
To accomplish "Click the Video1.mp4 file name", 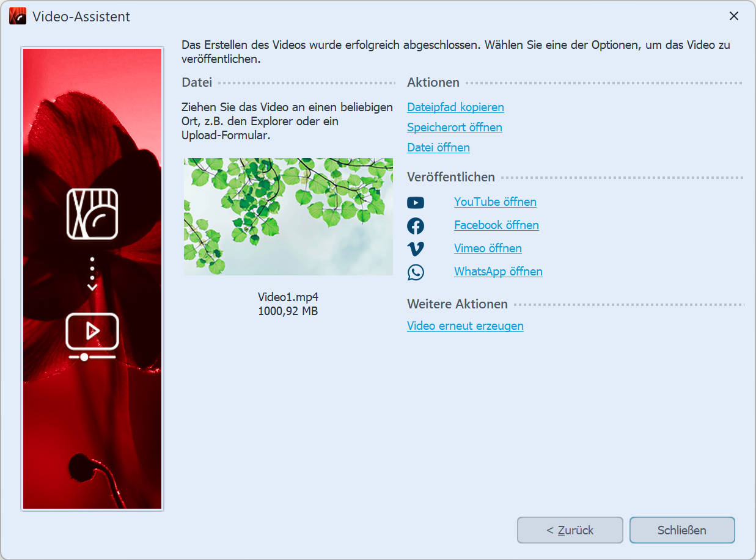I will (288, 297).
